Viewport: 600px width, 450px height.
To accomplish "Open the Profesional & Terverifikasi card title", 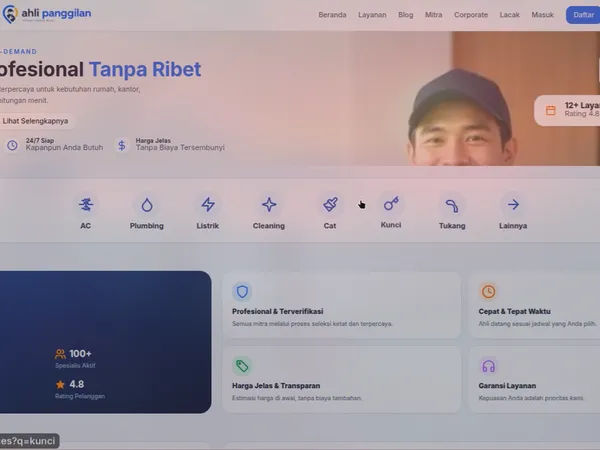I will point(277,311).
